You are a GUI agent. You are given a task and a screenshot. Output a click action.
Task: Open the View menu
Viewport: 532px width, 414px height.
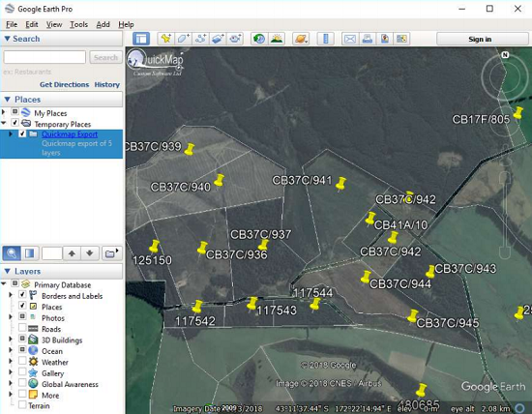54,24
